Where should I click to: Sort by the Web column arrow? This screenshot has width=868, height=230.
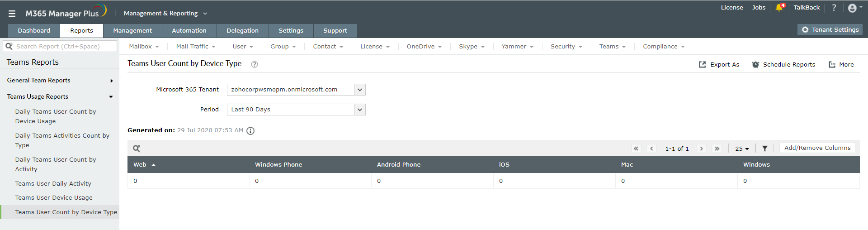pyautogui.click(x=154, y=165)
